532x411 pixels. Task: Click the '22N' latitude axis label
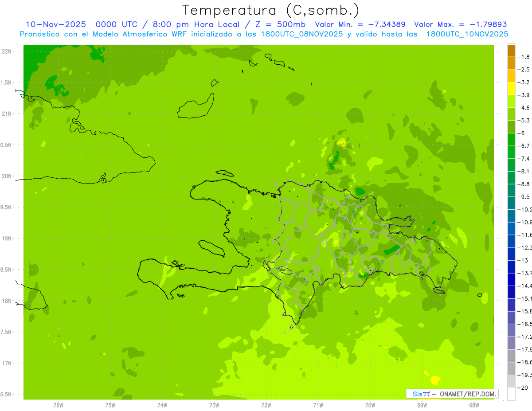pos(7,51)
